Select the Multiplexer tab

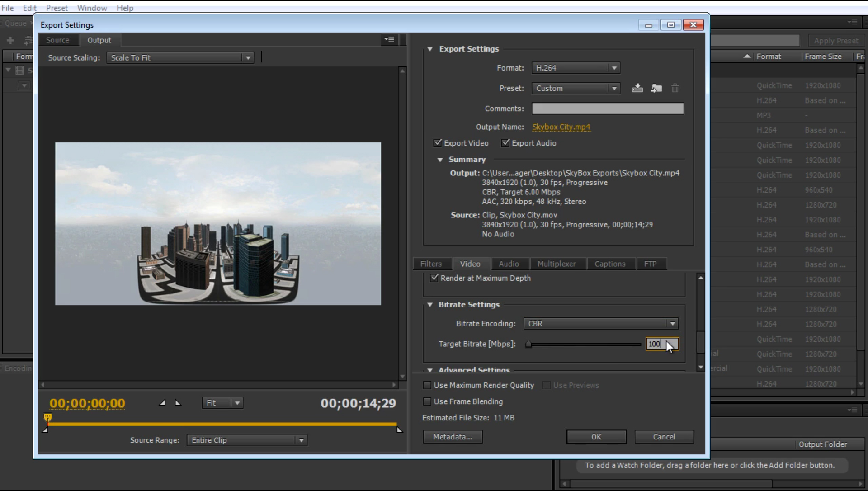[557, 264]
